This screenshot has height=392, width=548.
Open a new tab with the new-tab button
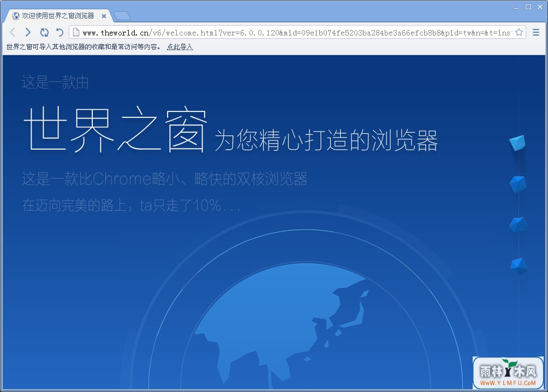click(122, 16)
